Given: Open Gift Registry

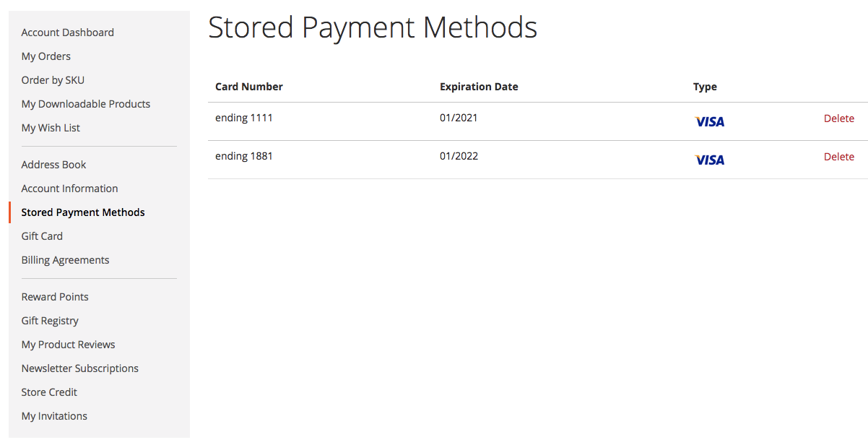Looking at the screenshot, I should point(50,321).
